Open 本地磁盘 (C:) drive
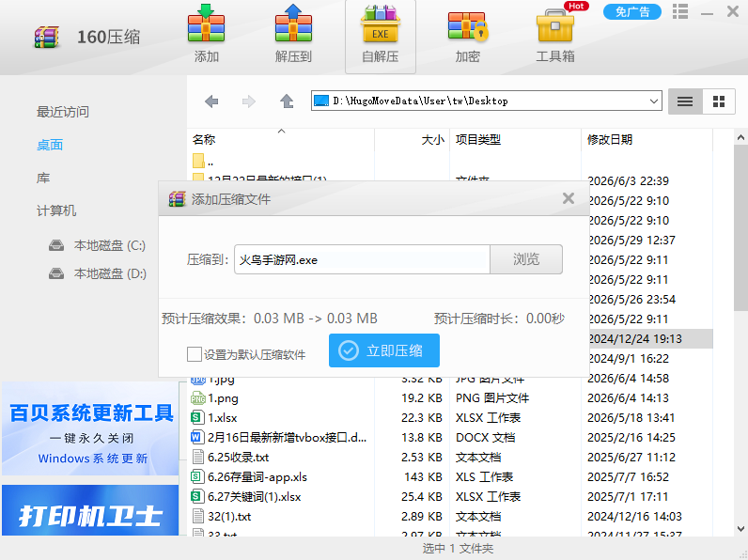The width and height of the screenshot is (748, 560). (109, 245)
